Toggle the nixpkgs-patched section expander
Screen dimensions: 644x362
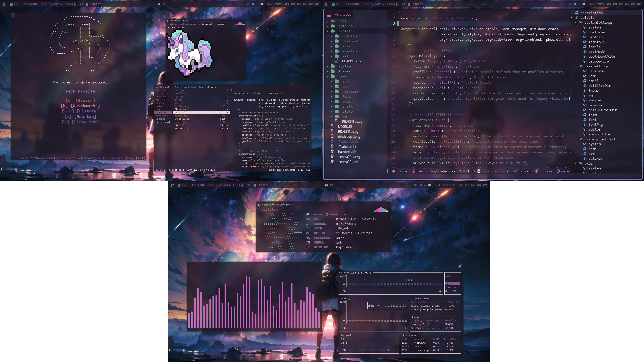[576, 139]
